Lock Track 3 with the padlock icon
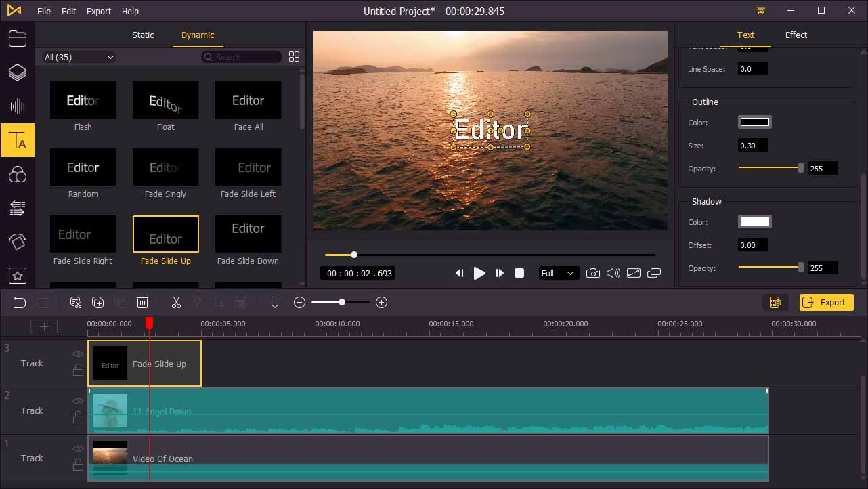The height and width of the screenshot is (489, 868). point(78,370)
